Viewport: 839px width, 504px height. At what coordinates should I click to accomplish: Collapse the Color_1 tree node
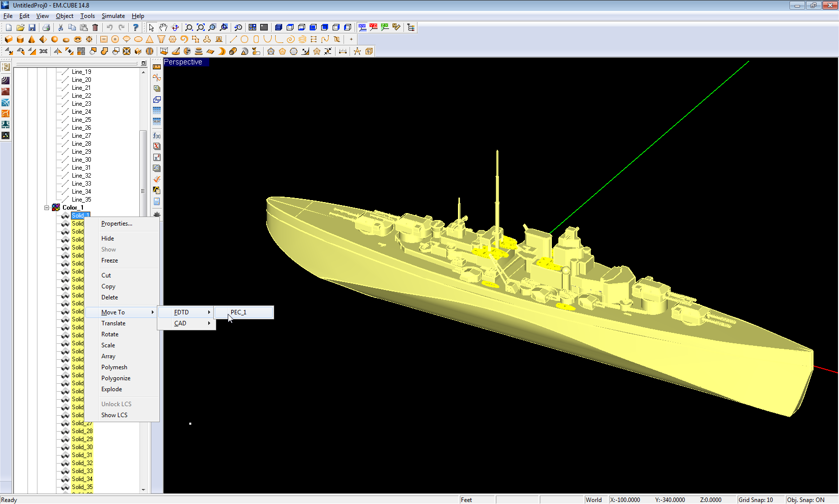pyautogui.click(x=47, y=208)
